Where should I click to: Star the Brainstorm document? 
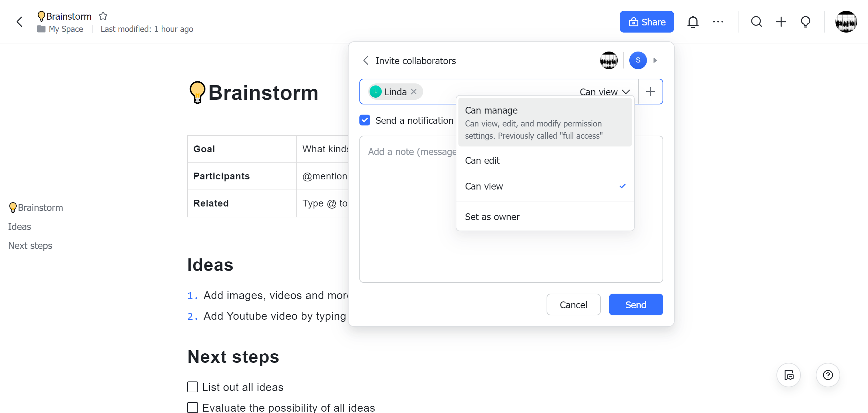[102, 16]
